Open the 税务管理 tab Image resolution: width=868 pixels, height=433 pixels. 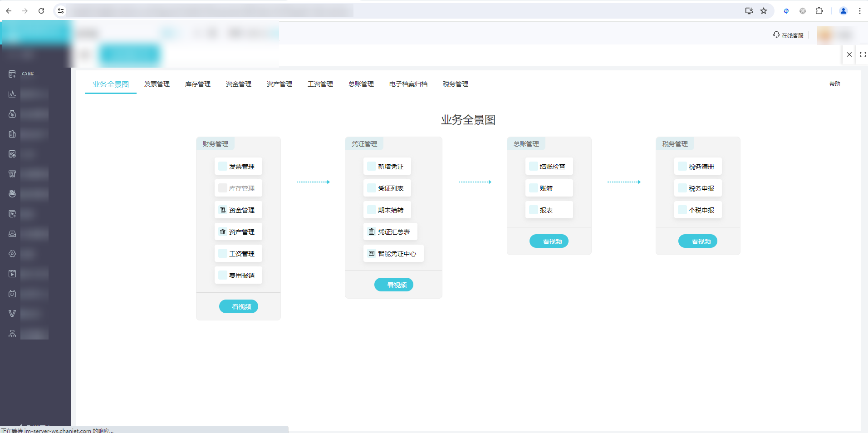click(x=455, y=84)
